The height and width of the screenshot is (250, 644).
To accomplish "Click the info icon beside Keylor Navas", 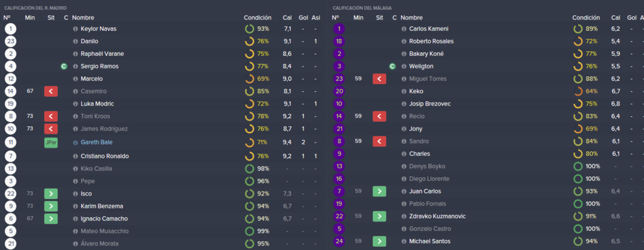I will pyautogui.click(x=75, y=29).
